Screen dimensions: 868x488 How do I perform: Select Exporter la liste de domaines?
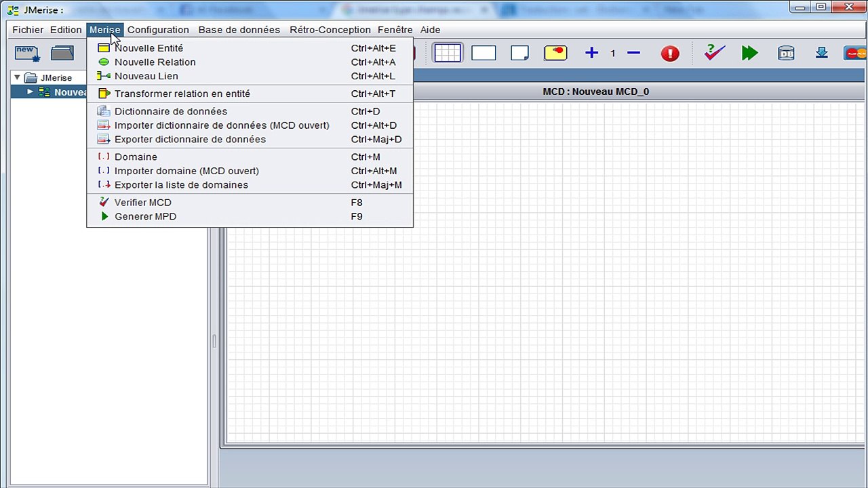[250, 185]
